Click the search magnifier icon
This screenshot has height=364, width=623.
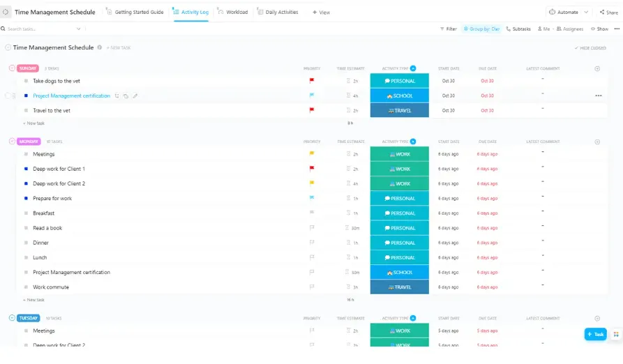[3, 29]
